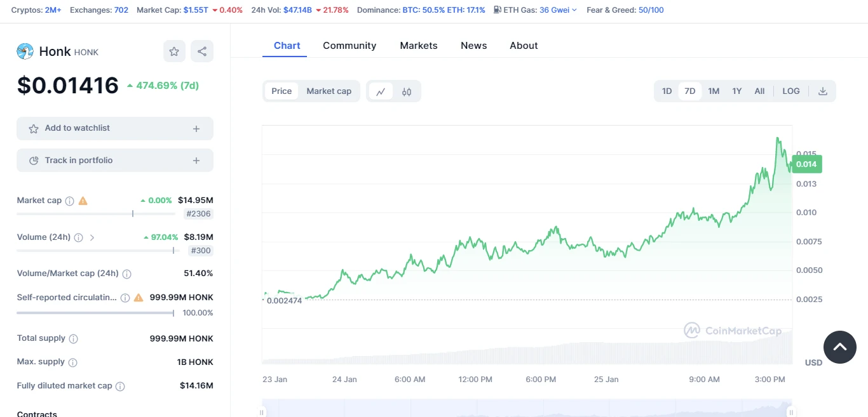Click left handle of chart range selector
Image resolution: width=868 pixels, height=417 pixels.
(262, 412)
